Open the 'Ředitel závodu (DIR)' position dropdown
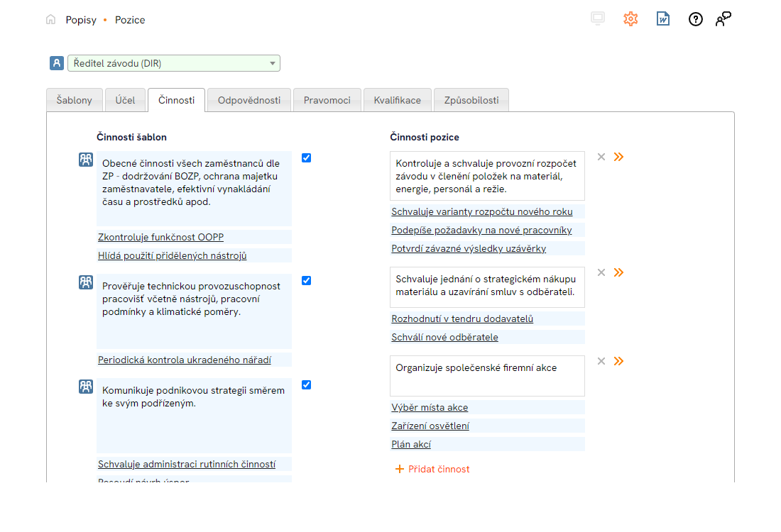781x532 pixels. tap(173, 63)
